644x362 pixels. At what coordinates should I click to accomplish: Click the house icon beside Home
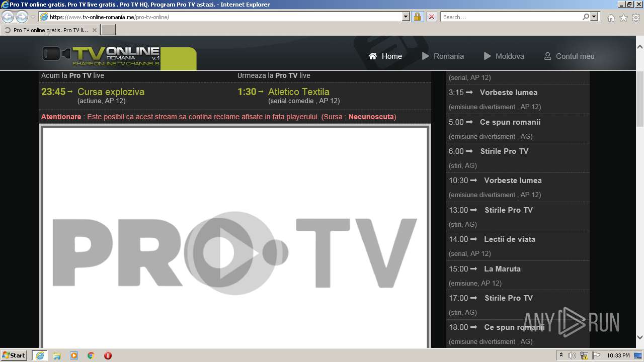pyautogui.click(x=373, y=56)
